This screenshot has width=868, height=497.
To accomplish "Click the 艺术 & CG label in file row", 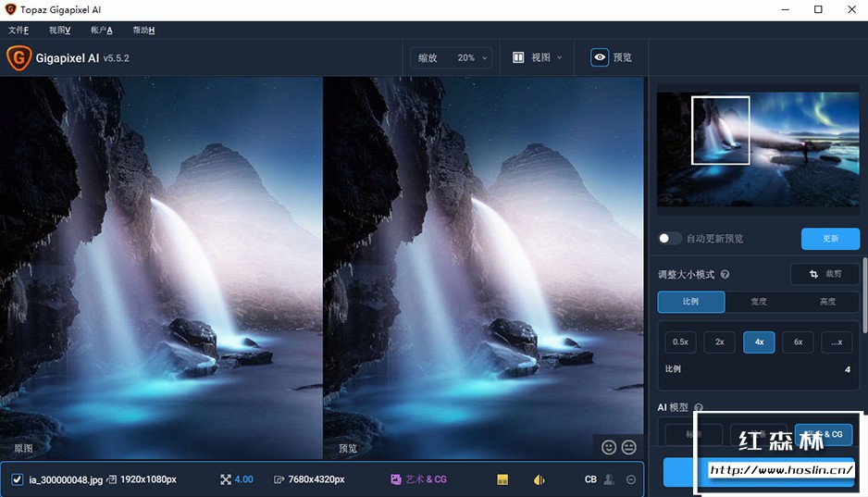I will click(426, 479).
